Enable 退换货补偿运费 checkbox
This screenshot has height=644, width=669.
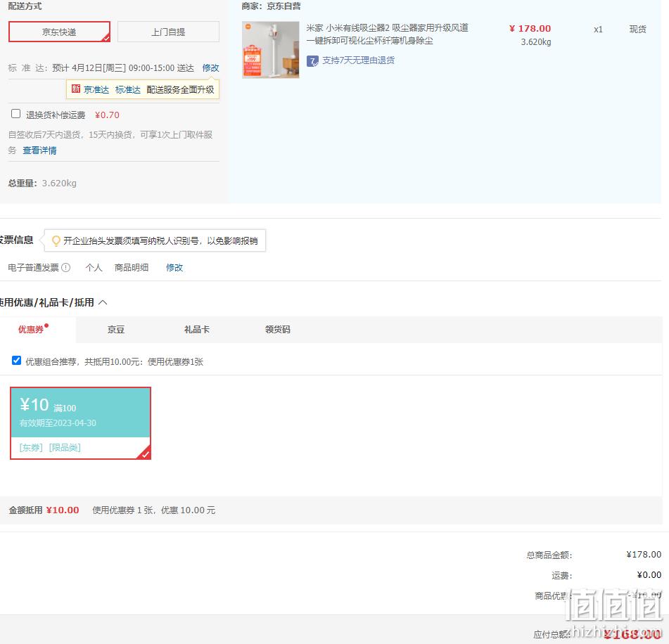pos(15,114)
